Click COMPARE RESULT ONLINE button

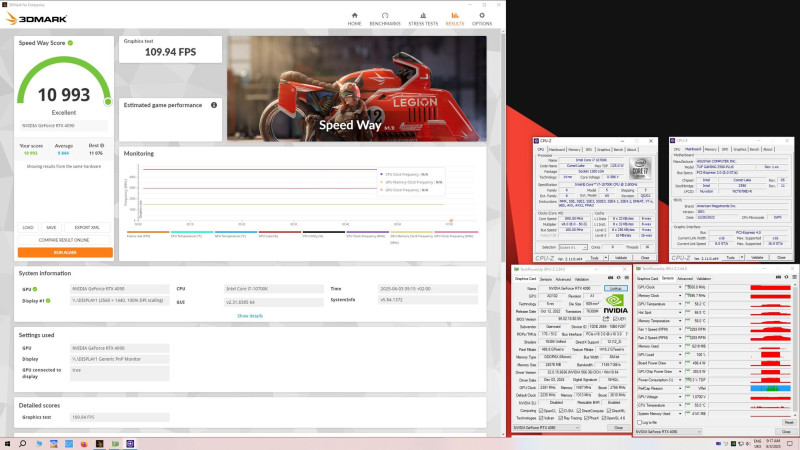[64, 240]
